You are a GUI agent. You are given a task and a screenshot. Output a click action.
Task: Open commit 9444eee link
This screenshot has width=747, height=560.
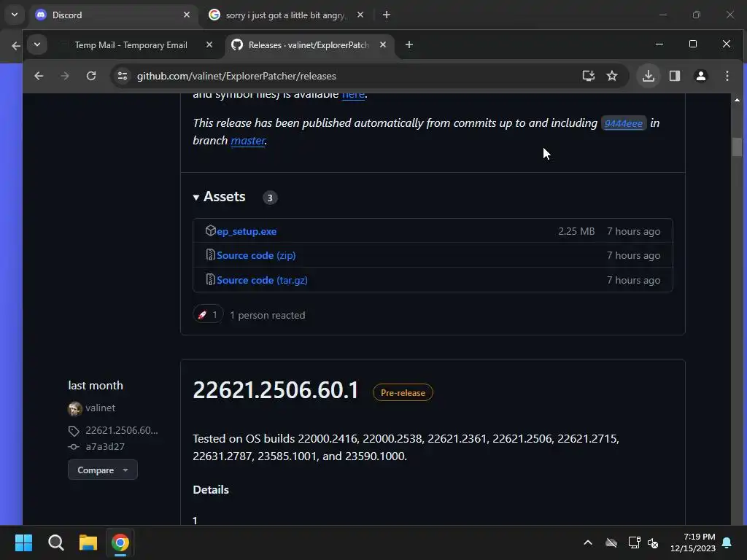tap(623, 123)
